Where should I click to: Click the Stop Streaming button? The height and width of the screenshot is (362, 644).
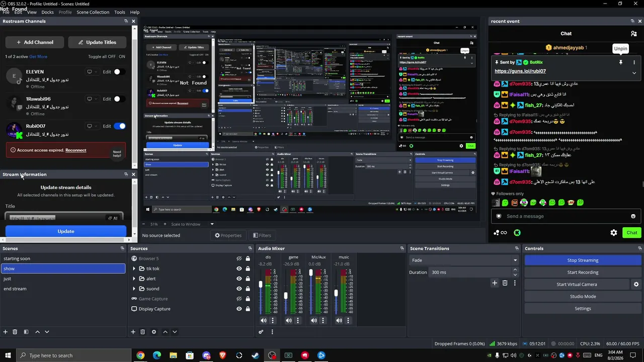583,260
